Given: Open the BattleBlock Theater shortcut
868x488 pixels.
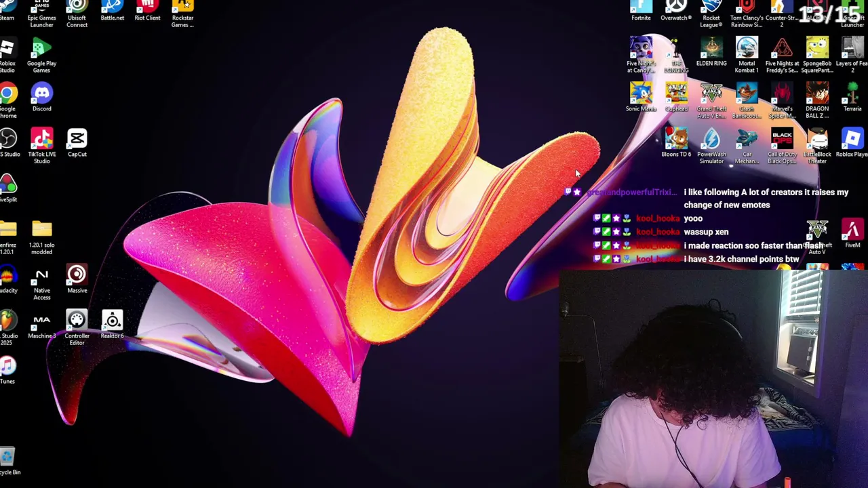Looking at the screenshot, I should pos(817,147).
